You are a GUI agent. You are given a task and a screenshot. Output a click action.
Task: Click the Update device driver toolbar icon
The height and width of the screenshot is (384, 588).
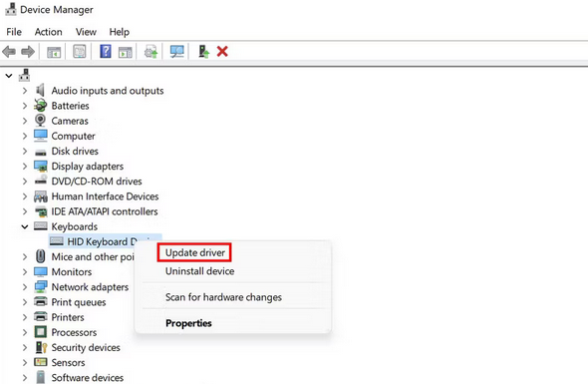151,52
